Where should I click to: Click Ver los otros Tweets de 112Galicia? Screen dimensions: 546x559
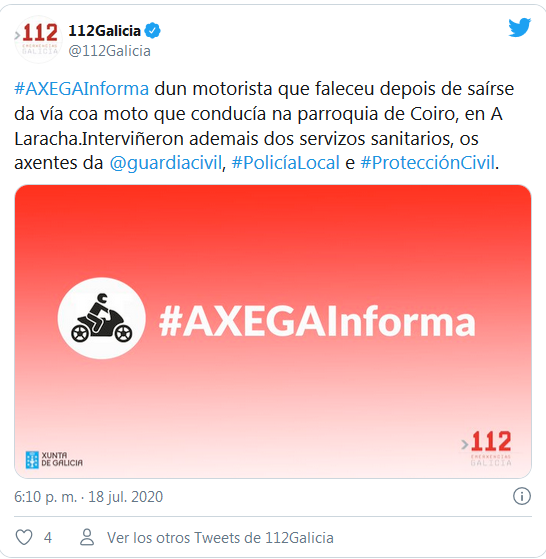point(220,538)
